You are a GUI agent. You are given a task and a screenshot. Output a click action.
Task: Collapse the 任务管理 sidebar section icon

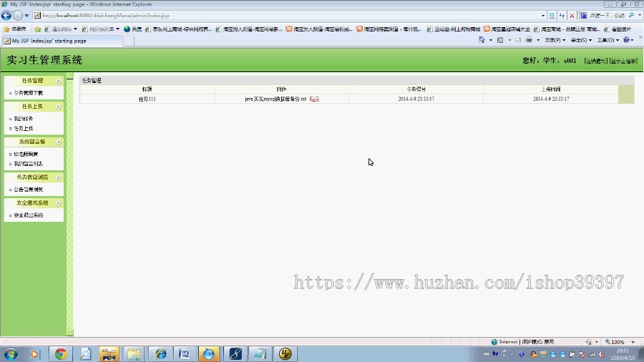pos(59,81)
